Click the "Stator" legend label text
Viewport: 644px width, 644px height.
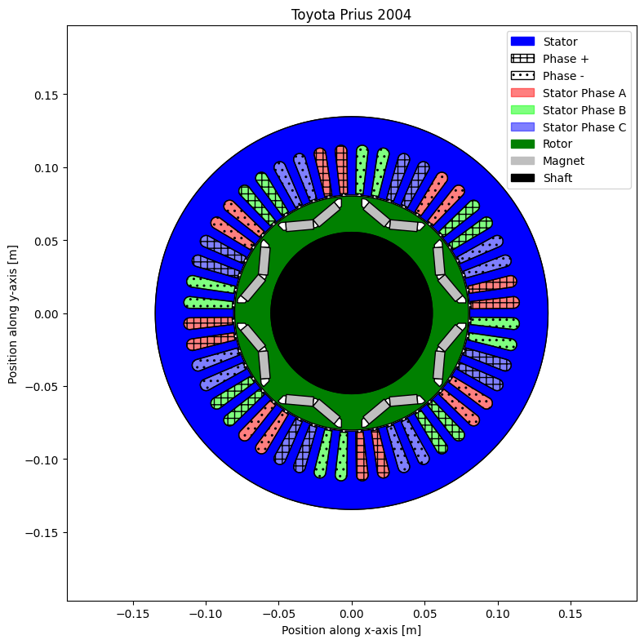coord(560,42)
